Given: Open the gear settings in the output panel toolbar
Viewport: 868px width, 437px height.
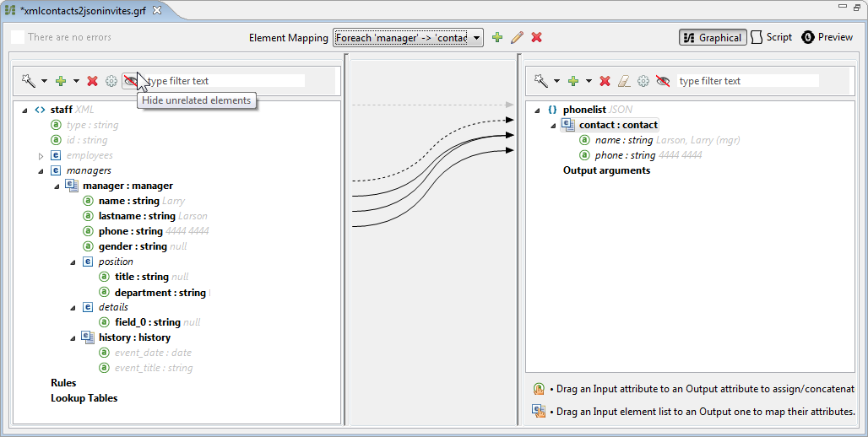Looking at the screenshot, I should point(643,81).
